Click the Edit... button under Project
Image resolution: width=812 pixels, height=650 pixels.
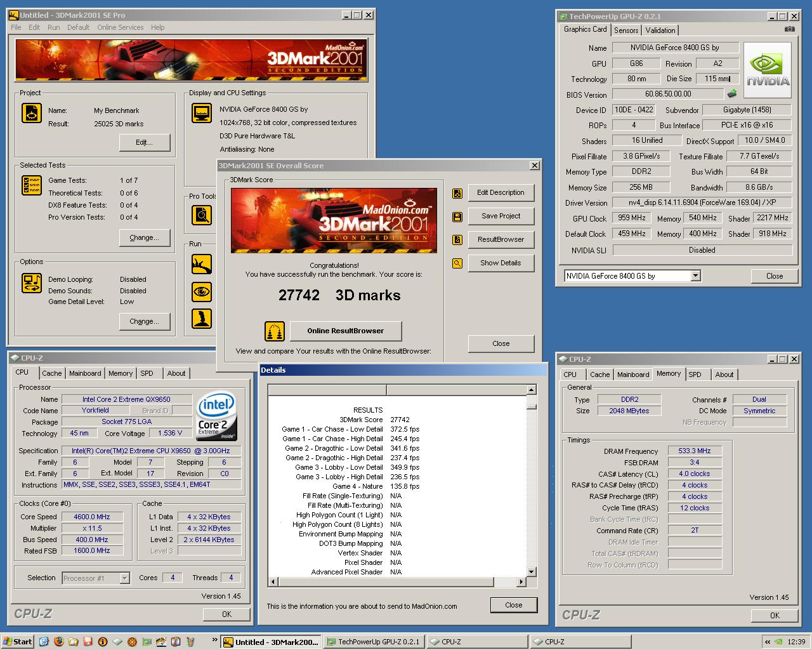pos(145,142)
